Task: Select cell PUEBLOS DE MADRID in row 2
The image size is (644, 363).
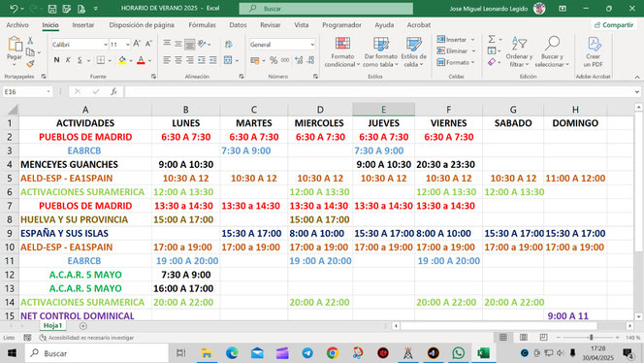Action: (x=85, y=137)
